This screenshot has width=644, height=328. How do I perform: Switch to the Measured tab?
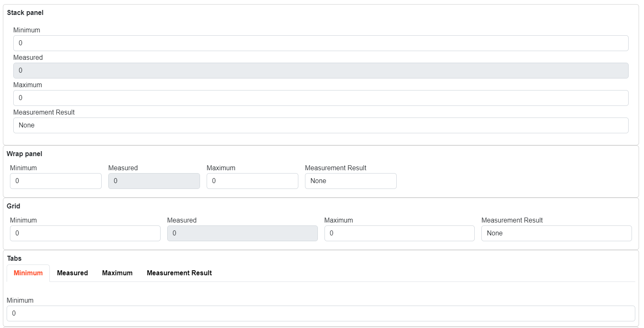73,273
